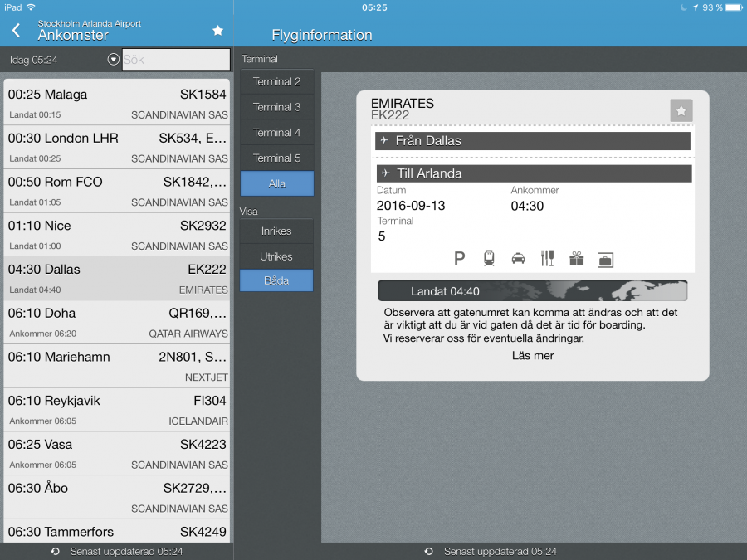Click EMIRATES EK222 card heading
747x560 pixels.
pos(403,109)
